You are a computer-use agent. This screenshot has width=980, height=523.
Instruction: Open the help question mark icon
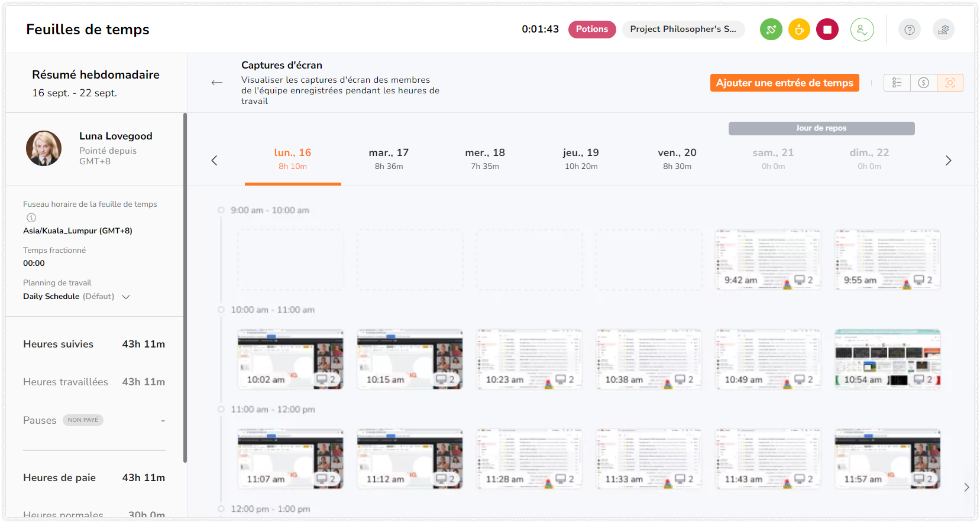[910, 30]
